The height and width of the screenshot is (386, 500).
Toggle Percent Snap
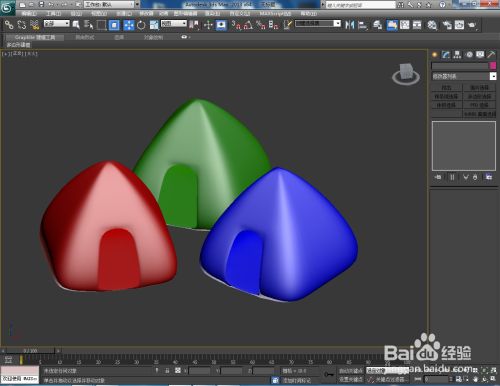coord(261,25)
